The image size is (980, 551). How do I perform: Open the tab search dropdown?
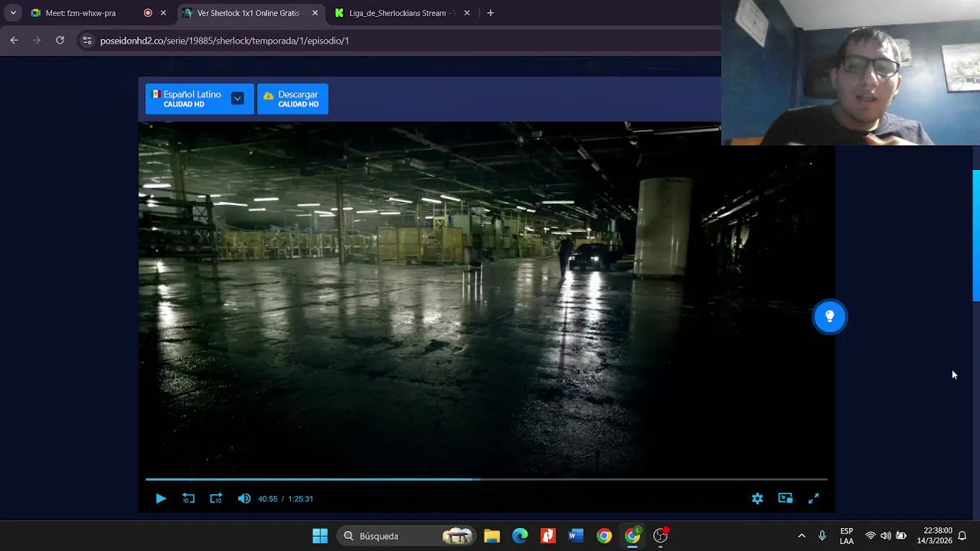click(x=13, y=13)
